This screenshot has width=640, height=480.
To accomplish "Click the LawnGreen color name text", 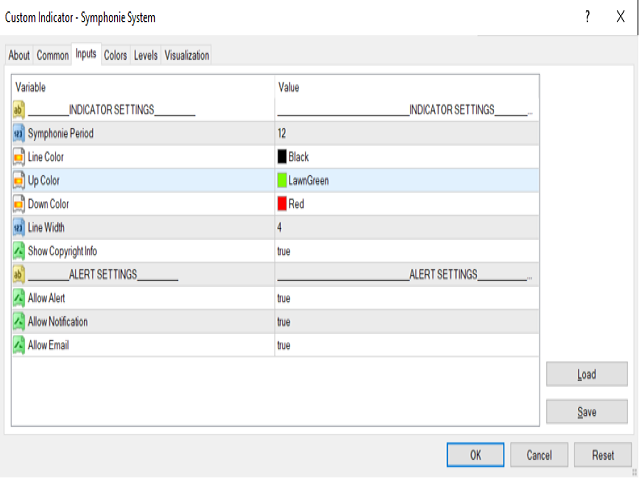I will pos(309,180).
